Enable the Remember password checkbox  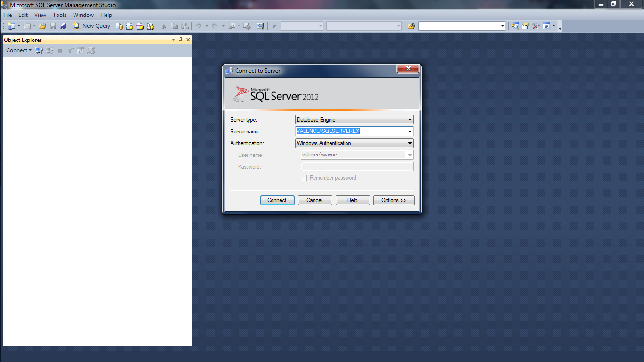304,178
